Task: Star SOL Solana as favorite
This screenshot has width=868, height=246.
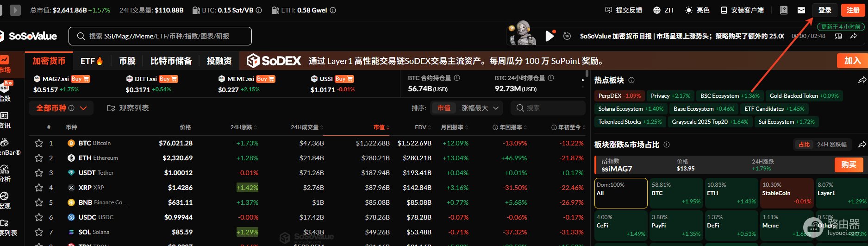Action: [x=39, y=232]
